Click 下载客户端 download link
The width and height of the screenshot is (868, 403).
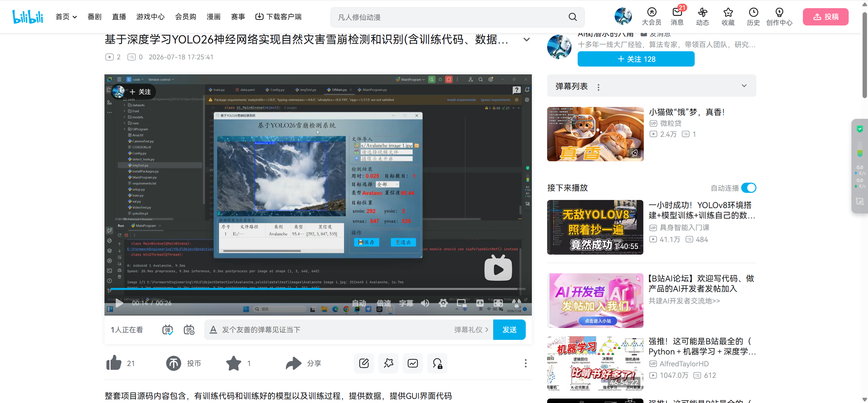tap(278, 17)
